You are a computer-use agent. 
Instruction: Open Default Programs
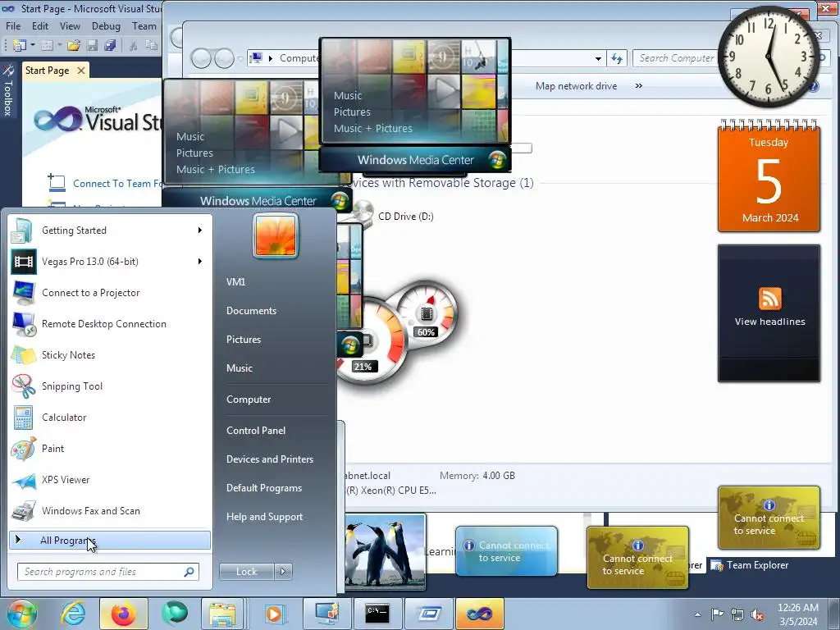[x=264, y=488]
